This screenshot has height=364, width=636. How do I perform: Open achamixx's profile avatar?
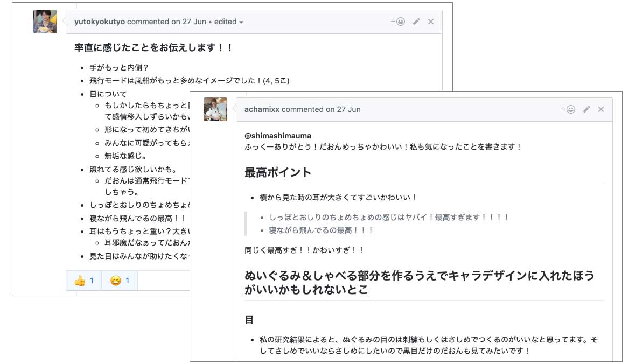coord(215,109)
